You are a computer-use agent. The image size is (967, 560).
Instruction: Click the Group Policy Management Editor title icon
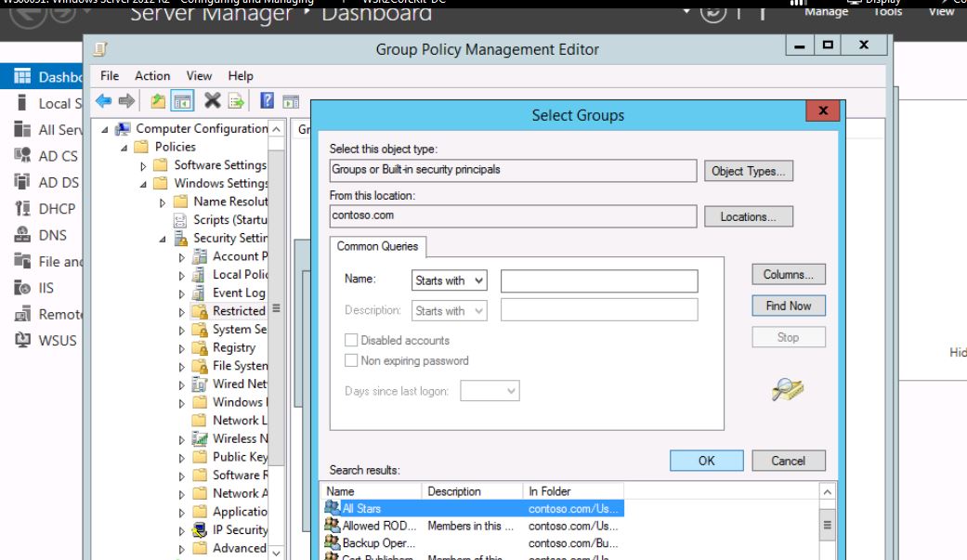pyautogui.click(x=100, y=49)
